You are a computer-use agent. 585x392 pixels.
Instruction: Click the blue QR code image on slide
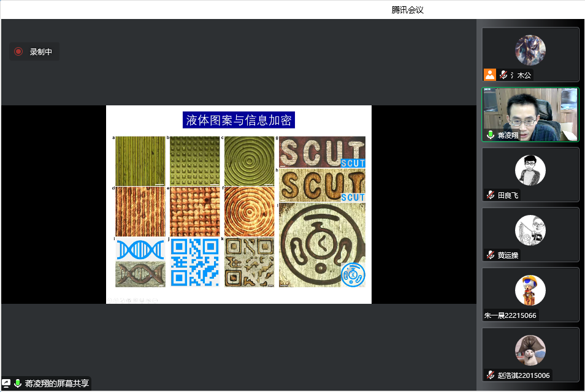click(x=194, y=262)
